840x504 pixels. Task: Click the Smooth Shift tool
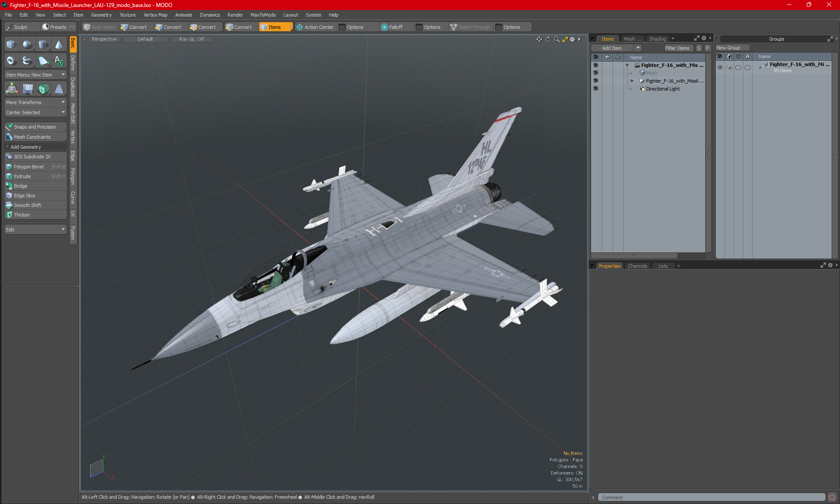(35, 205)
